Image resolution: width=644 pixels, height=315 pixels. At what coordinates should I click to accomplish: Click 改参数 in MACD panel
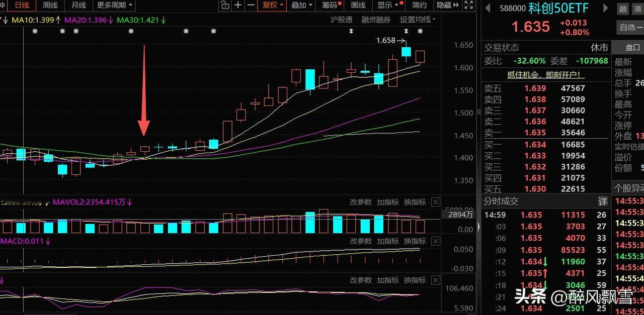coord(361,241)
